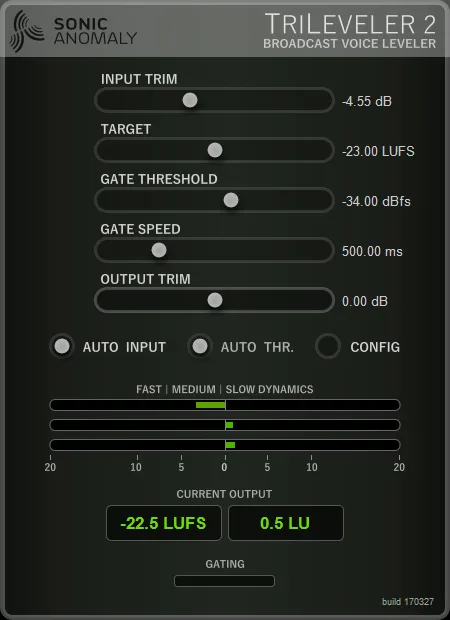Screen dimensions: 450x620
Task: Click the 0.5 LU readout box
Action: [x=286, y=523]
